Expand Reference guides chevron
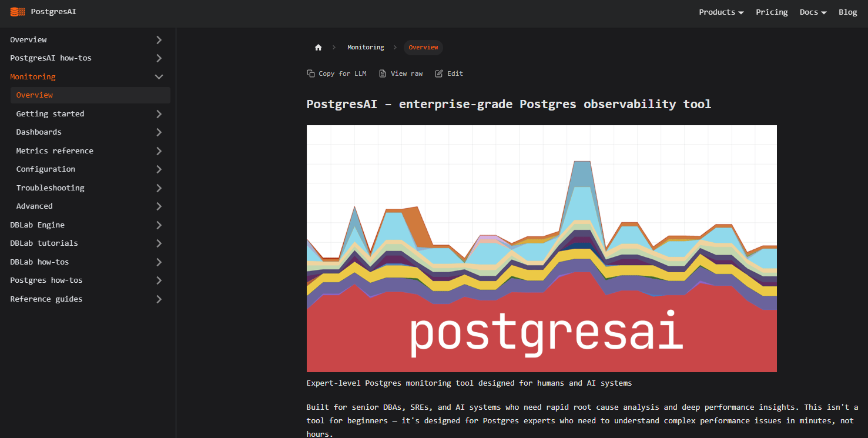 (x=159, y=299)
